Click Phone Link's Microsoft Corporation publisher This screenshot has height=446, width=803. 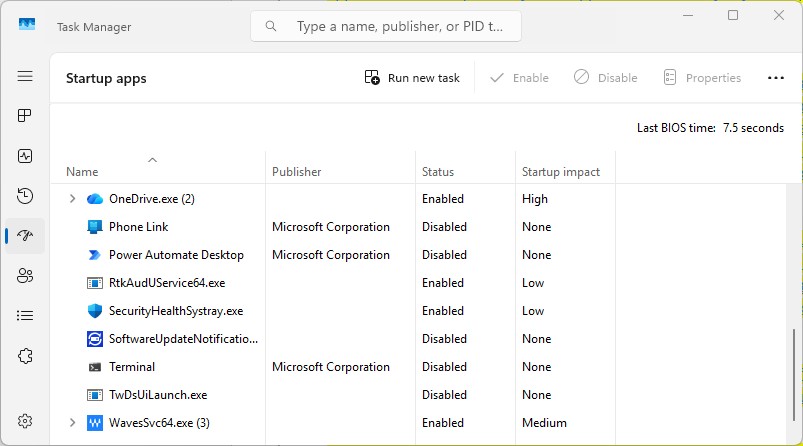click(331, 227)
